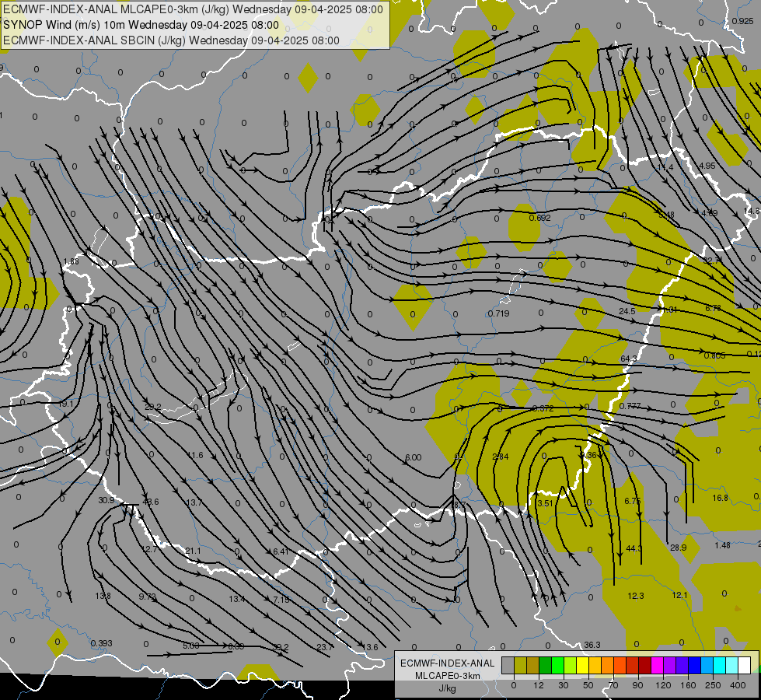The height and width of the screenshot is (700, 761).
Task: Click the SBCIN title line in header
Action: tap(171, 40)
